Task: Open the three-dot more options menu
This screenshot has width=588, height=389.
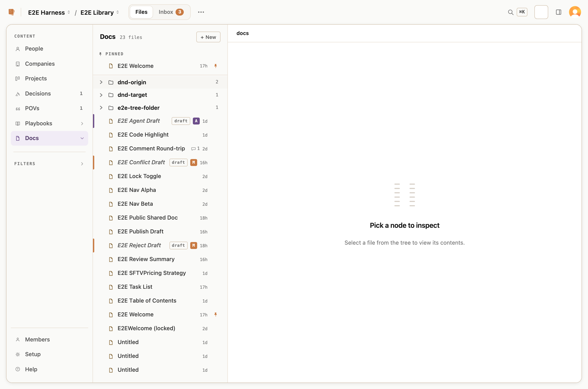Action: [x=201, y=12]
